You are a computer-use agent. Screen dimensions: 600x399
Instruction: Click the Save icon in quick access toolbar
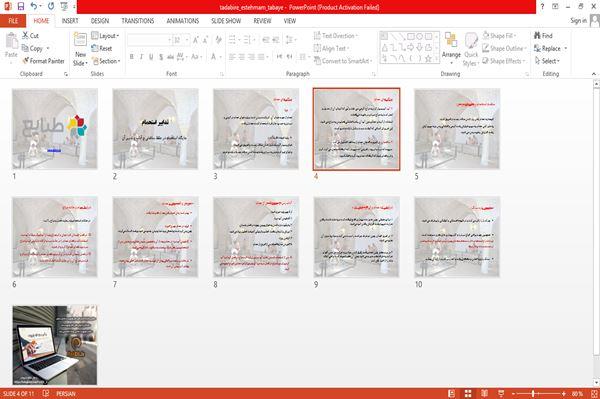tap(21, 6)
